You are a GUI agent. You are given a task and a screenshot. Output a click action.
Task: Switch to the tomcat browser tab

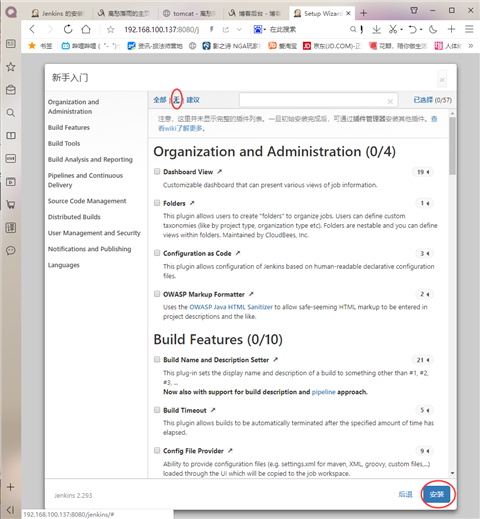click(189, 13)
